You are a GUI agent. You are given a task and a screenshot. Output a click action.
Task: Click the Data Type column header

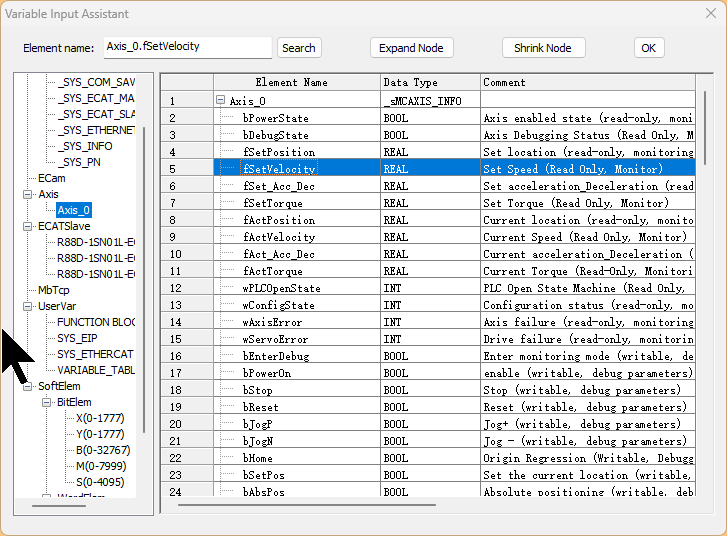[x=430, y=83]
